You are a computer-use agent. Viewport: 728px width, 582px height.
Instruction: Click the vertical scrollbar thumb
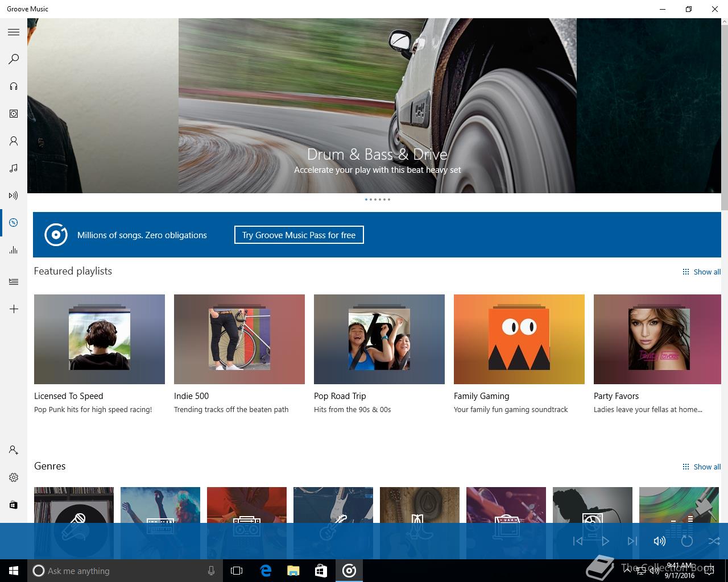click(x=725, y=118)
